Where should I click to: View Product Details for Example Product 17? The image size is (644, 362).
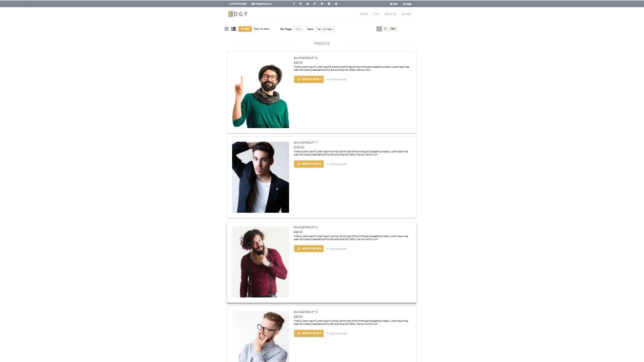coord(309,164)
